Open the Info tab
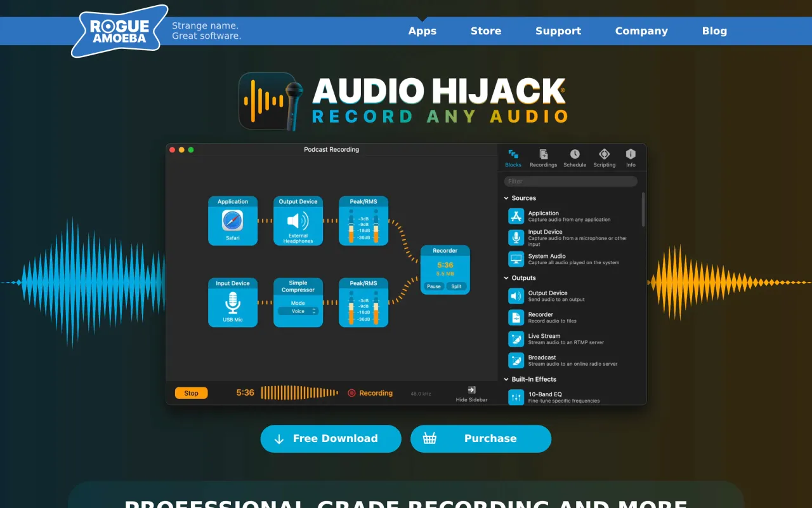The width and height of the screenshot is (812, 508). (631, 158)
